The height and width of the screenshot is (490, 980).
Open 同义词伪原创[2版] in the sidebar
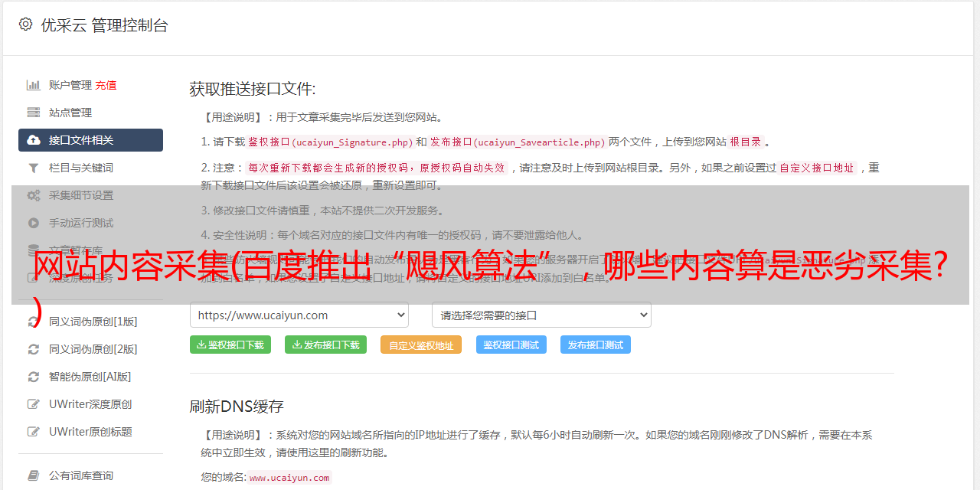pos(93,349)
